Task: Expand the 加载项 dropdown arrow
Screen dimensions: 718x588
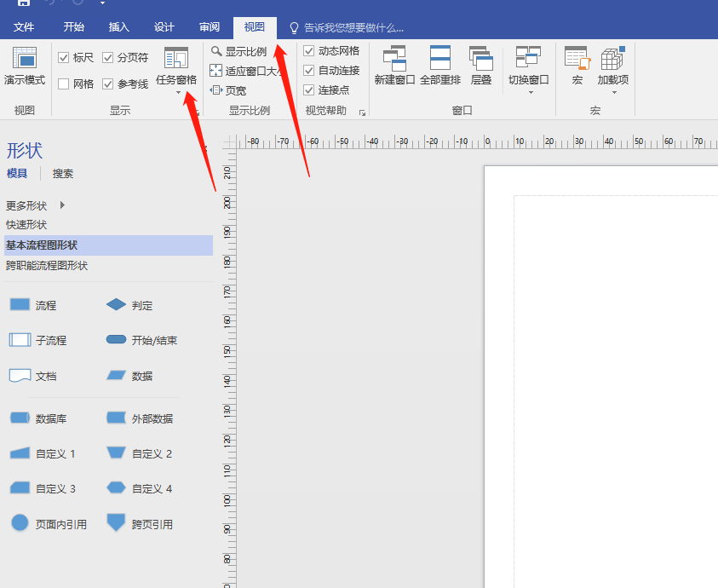Action: click(x=614, y=93)
